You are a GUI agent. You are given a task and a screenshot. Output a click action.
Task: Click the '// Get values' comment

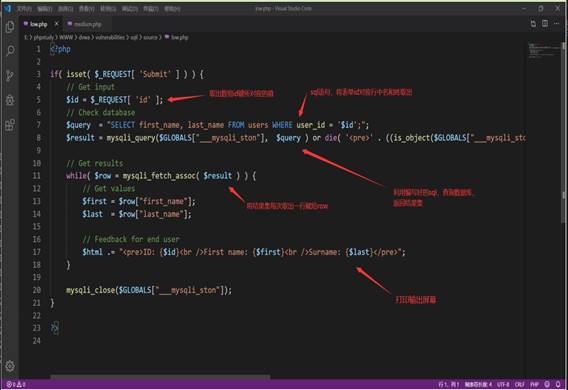coord(108,188)
